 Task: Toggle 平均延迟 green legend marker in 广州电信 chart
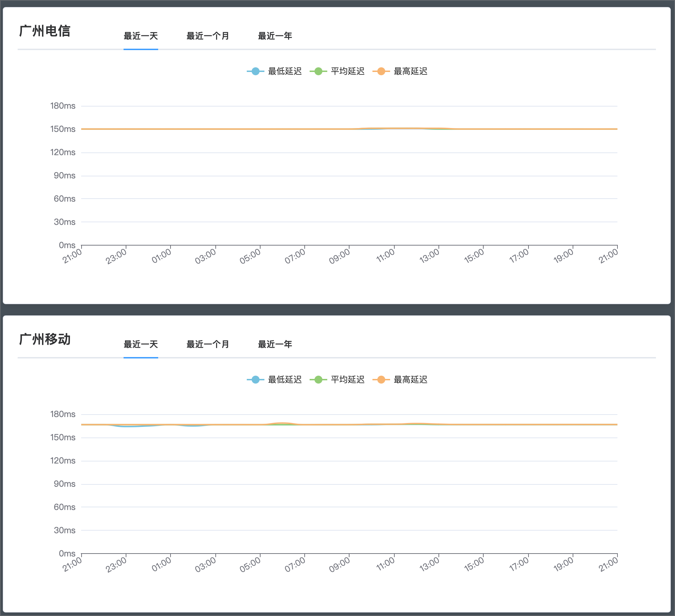coord(318,71)
